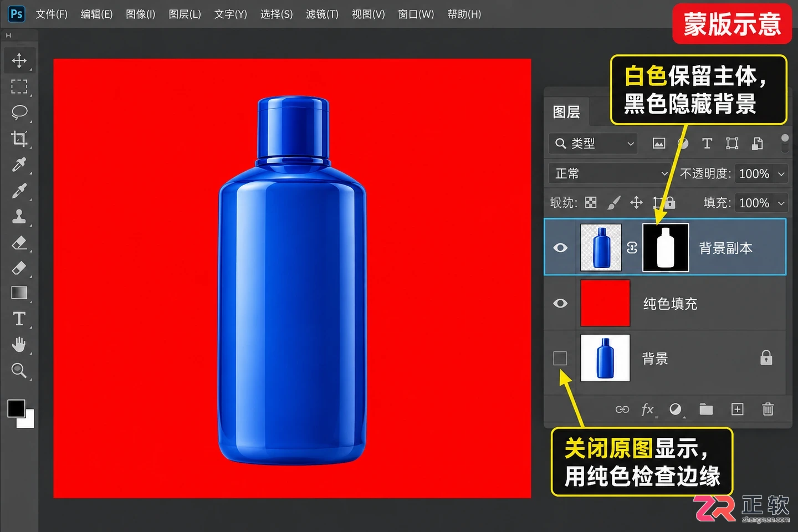This screenshot has height=532, width=798.
Task: Filter layers by shape
Action: [733, 144]
